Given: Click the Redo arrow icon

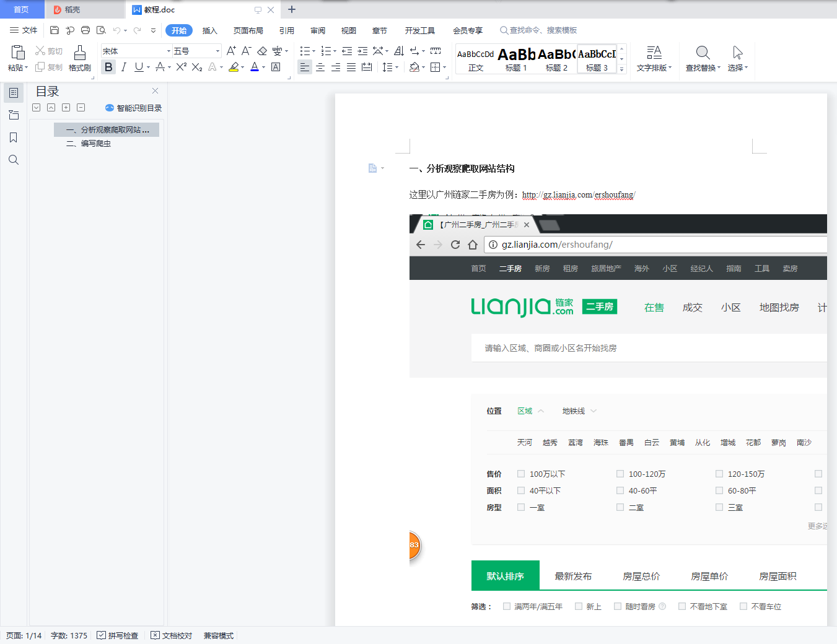Looking at the screenshot, I should click(x=137, y=30).
